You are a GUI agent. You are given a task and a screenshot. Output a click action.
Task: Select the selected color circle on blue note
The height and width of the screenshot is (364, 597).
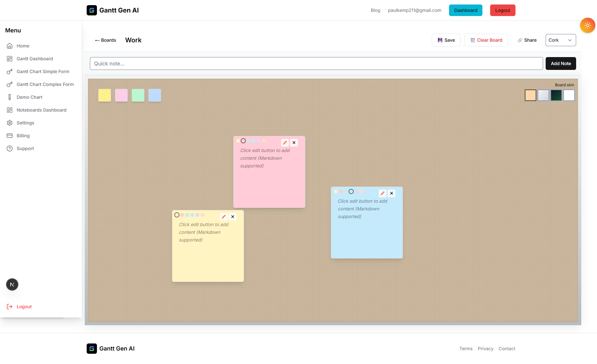click(351, 191)
